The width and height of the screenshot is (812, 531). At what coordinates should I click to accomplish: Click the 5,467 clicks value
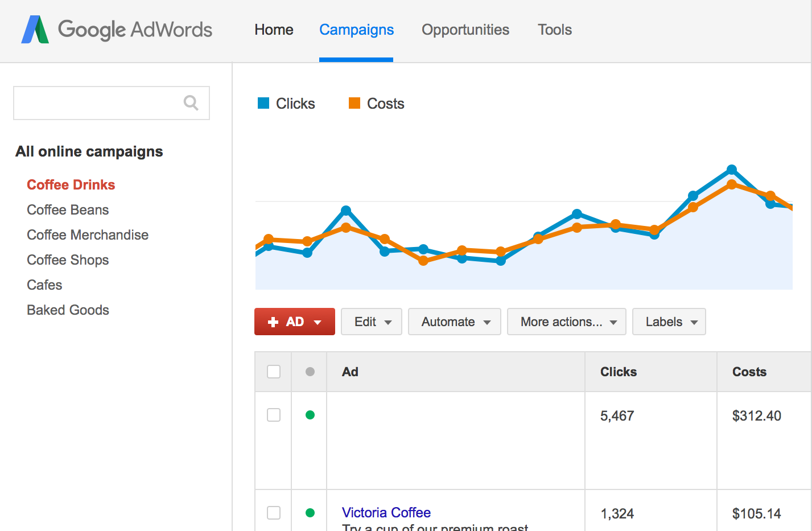pos(617,416)
